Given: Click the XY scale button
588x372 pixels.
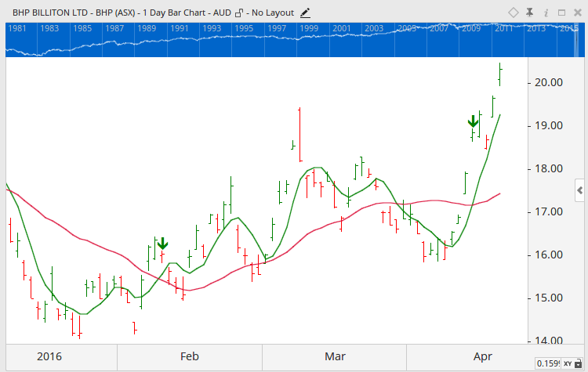Looking at the screenshot, I should point(568,363).
